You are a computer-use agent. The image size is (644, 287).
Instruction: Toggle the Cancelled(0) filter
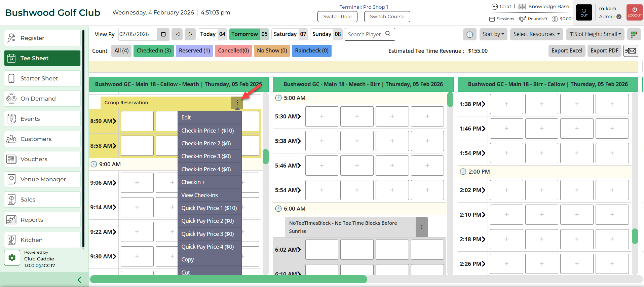tap(233, 51)
